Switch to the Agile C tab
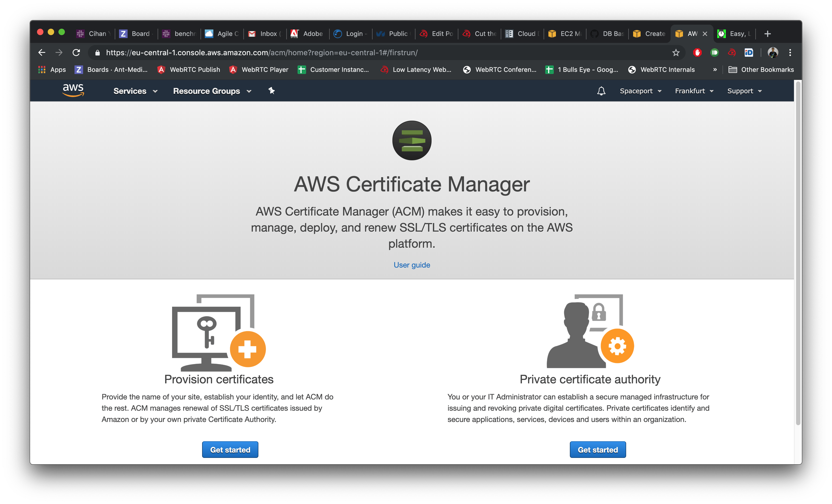This screenshot has width=832, height=504. coord(222,34)
